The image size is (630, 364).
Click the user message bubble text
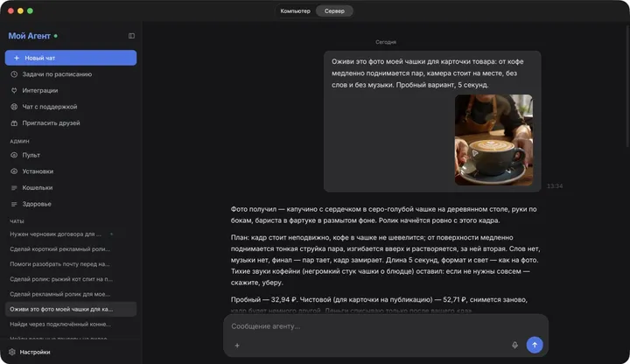point(428,73)
